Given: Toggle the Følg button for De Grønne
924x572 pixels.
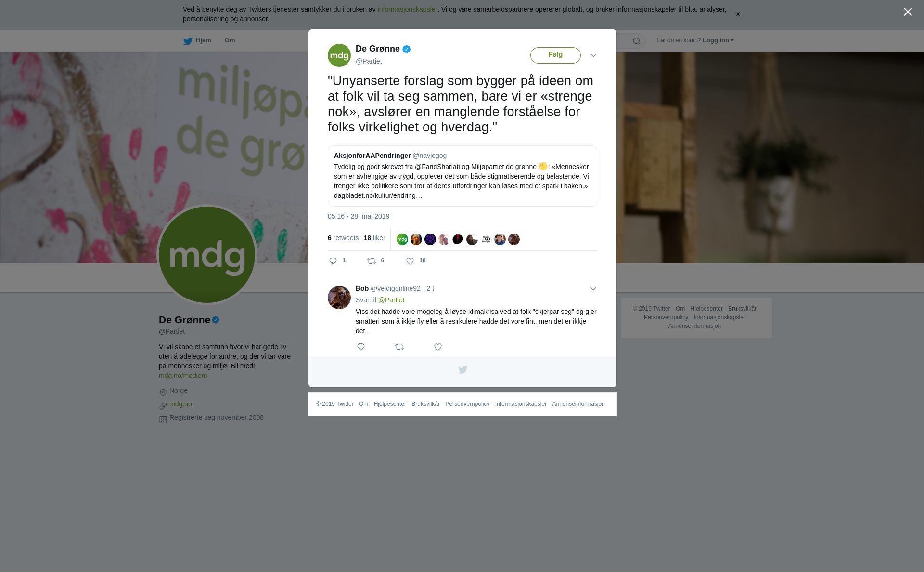Looking at the screenshot, I should [x=555, y=55].
